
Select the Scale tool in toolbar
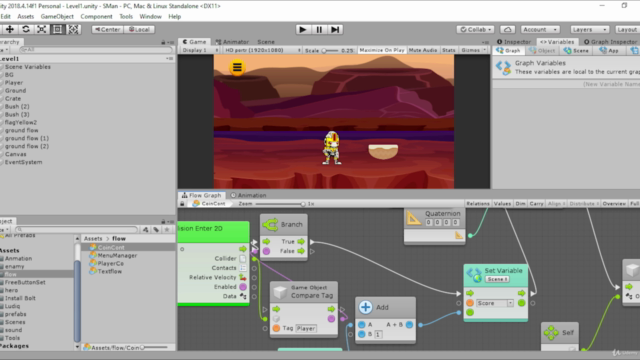[x=42, y=29]
